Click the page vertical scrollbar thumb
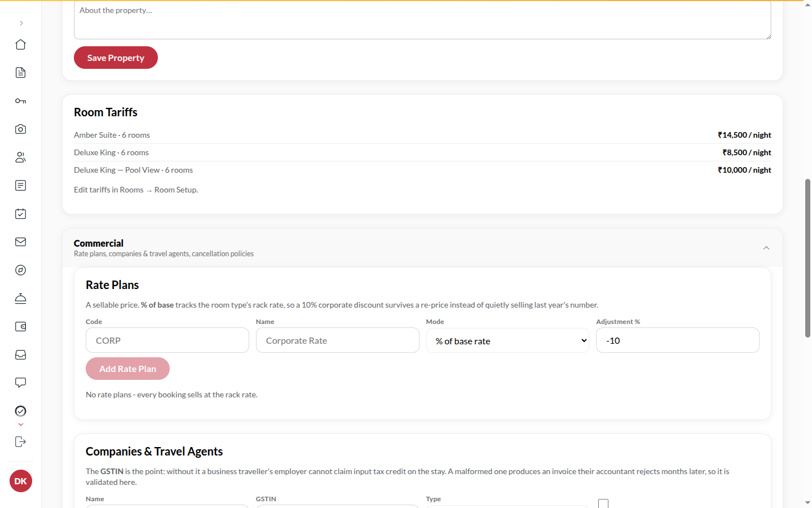Viewport: 812px width, 508px height. (x=807, y=258)
